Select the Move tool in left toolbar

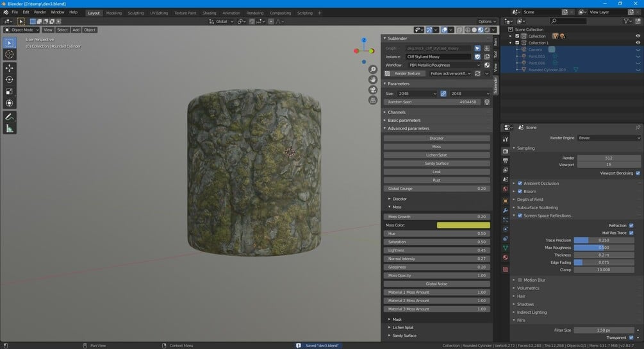point(10,67)
